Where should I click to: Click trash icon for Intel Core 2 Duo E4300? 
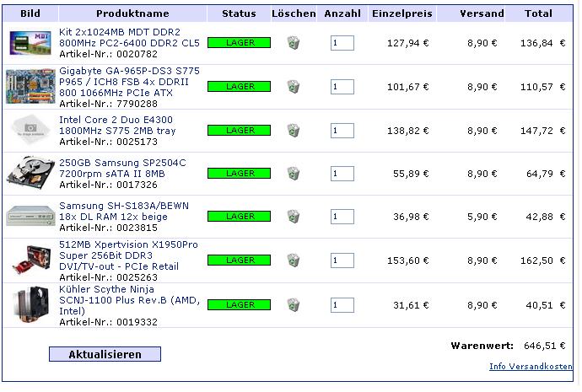pyautogui.click(x=294, y=131)
